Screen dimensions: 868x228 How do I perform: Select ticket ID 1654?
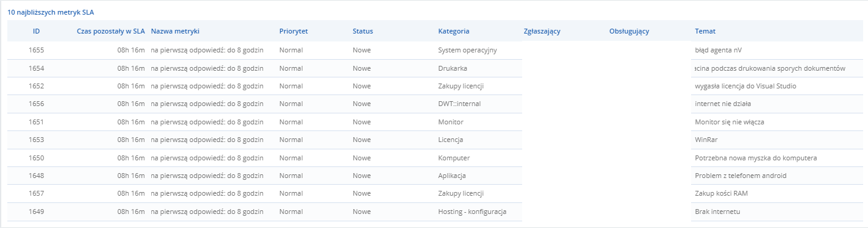click(36, 68)
